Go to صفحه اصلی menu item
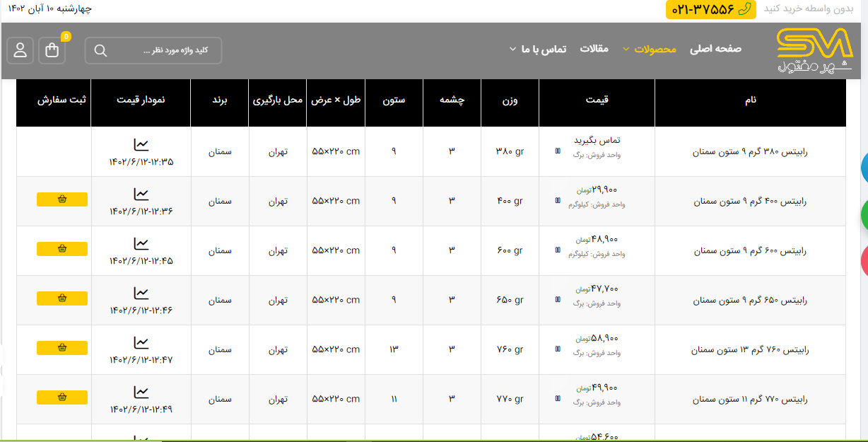Viewport: 868px width, 442px height. tap(715, 49)
